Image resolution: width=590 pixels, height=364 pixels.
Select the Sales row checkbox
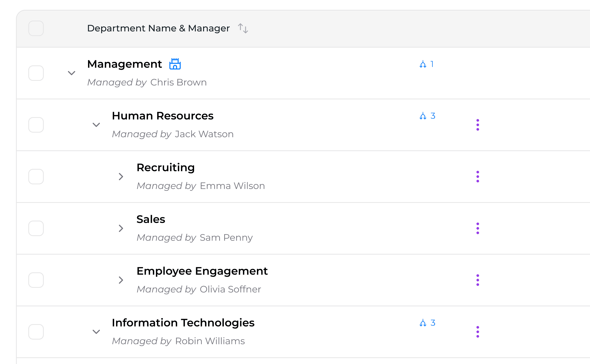(x=36, y=228)
